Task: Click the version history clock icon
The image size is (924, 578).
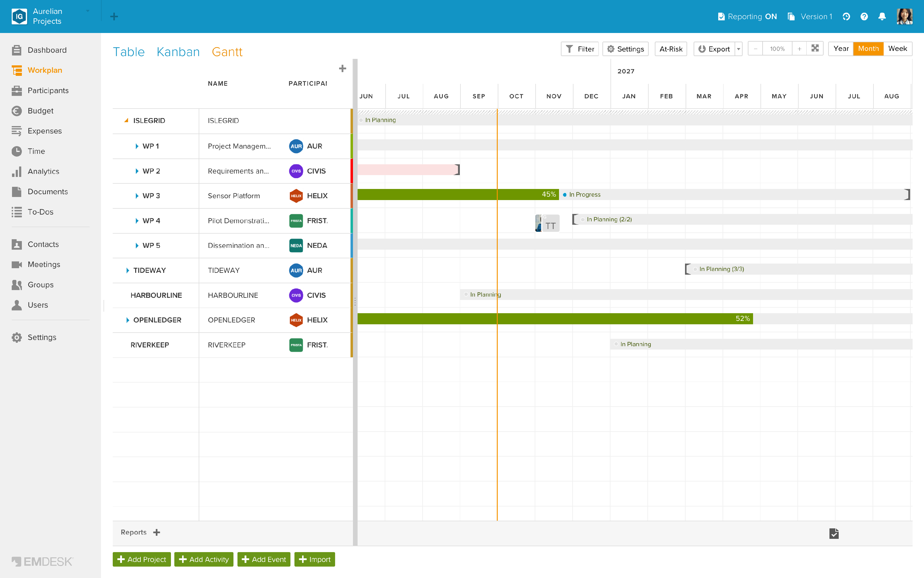Action: click(x=846, y=16)
